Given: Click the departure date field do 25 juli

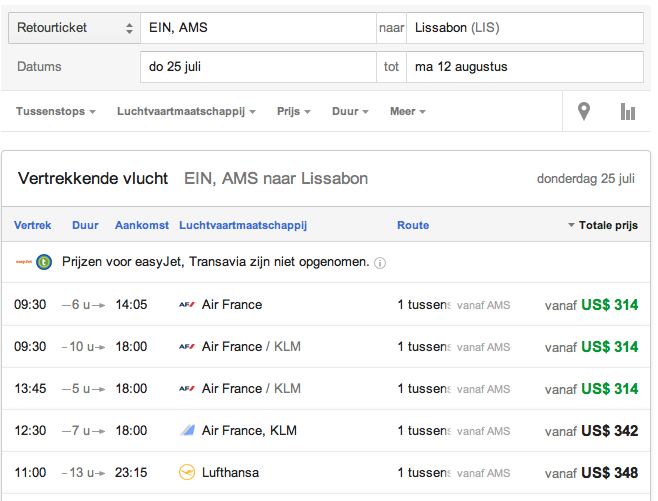Looking at the screenshot, I should click(x=258, y=67).
